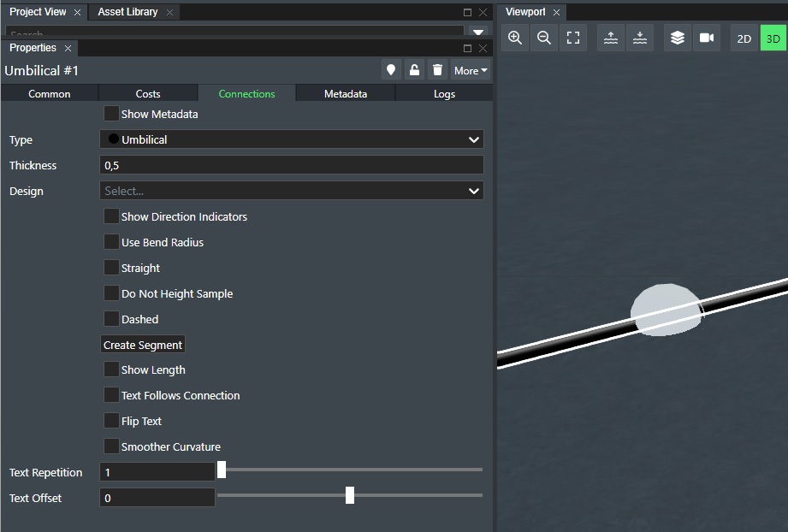The image size is (788, 532).
Task: Tick the Flip Text checkbox
Action: [111, 421]
